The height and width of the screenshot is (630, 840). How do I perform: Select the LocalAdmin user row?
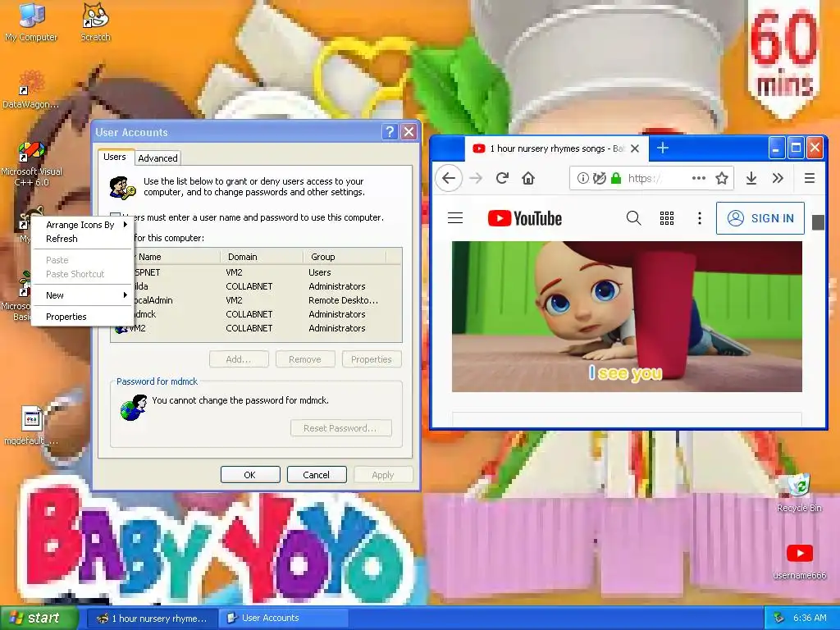click(256, 300)
